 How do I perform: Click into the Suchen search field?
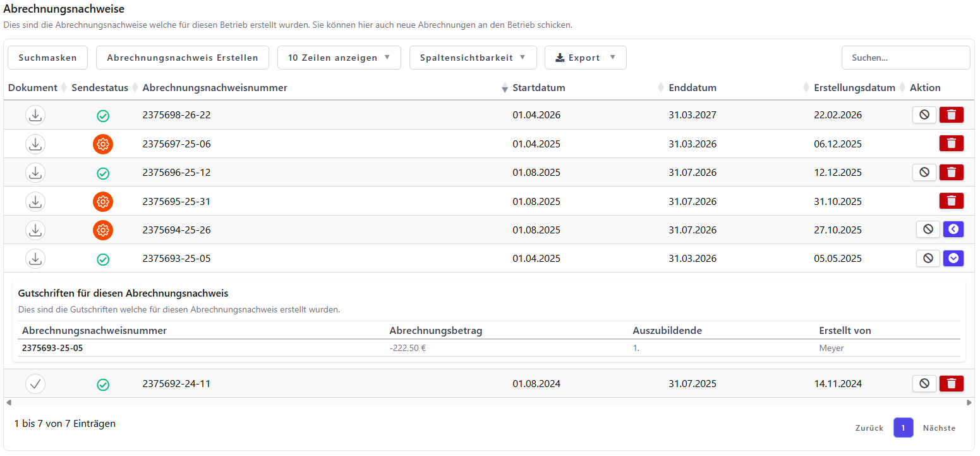point(906,58)
